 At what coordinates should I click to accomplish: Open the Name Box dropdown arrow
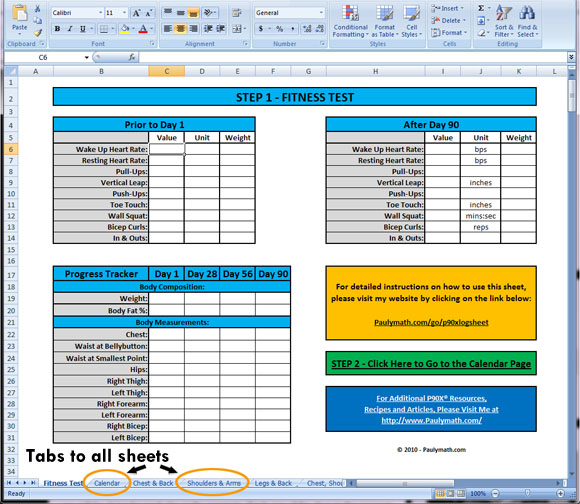tap(87, 58)
